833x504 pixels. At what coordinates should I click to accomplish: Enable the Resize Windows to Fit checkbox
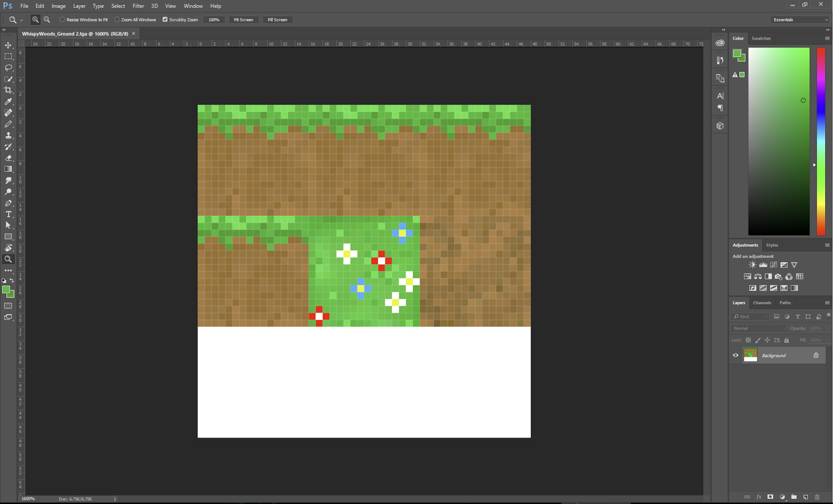[61, 19]
